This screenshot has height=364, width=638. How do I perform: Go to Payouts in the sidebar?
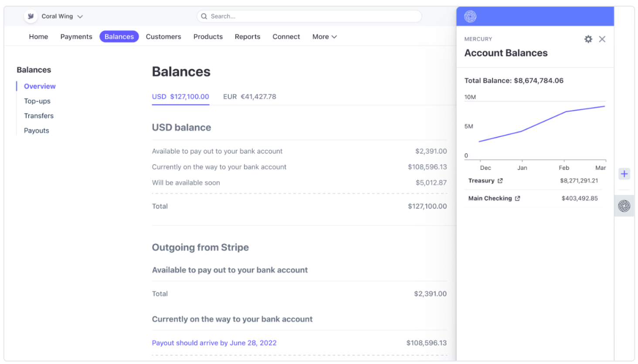(37, 131)
